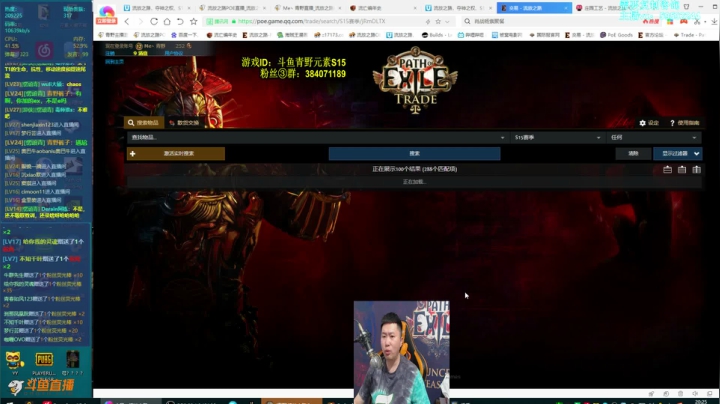Switch to active 交易 - 流放之路 browser tab
This screenshot has width=720, height=404.
[534, 8]
